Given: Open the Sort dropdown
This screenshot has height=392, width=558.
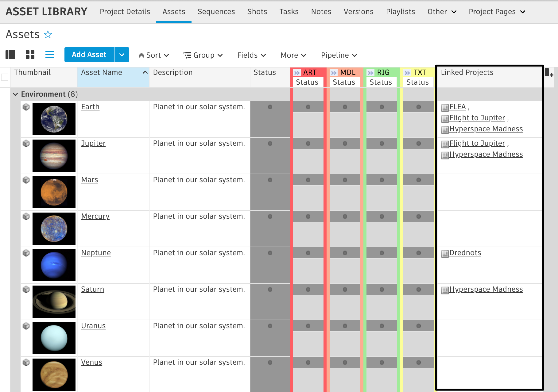Looking at the screenshot, I should (x=154, y=55).
